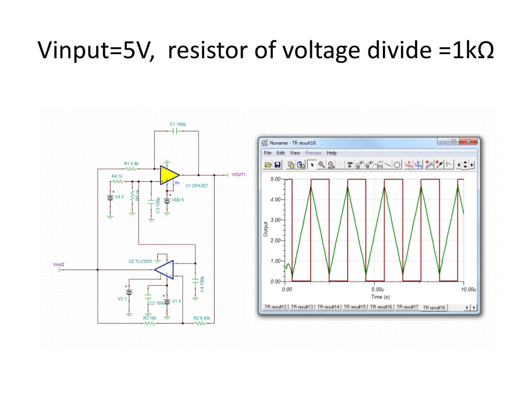Image resolution: width=532 pixels, height=399 pixels.
Task: Click the toolbar up-down stepper arrows
Action: click(465, 165)
